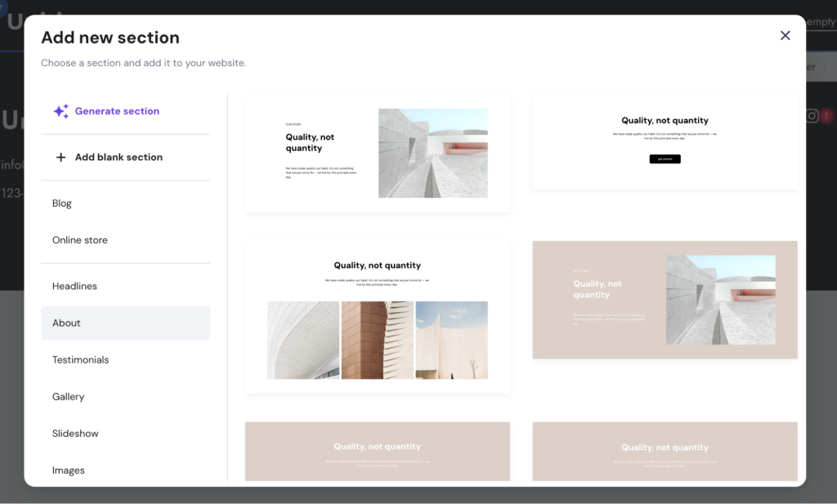The height and width of the screenshot is (504, 837).
Task: Open the Blog section category
Action: coord(62,203)
